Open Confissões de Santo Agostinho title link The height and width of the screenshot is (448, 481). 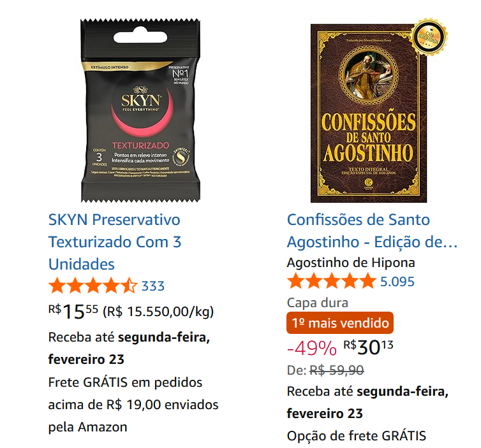click(372, 231)
